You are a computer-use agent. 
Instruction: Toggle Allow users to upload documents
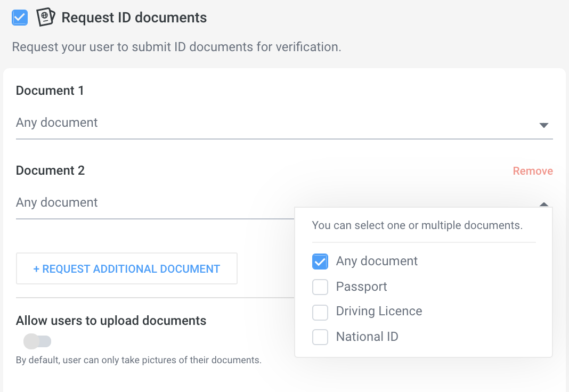(x=37, y=341)
